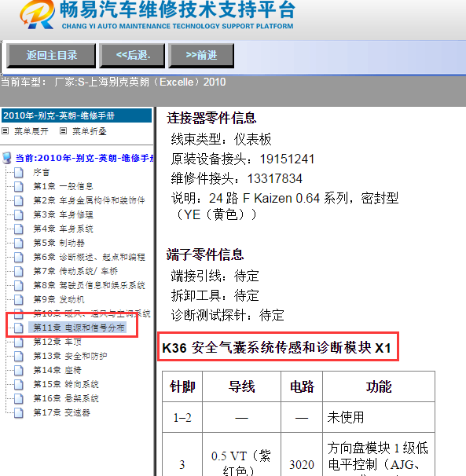
Task: Open 第16章 悬架系统
Action: pos(65,398)
